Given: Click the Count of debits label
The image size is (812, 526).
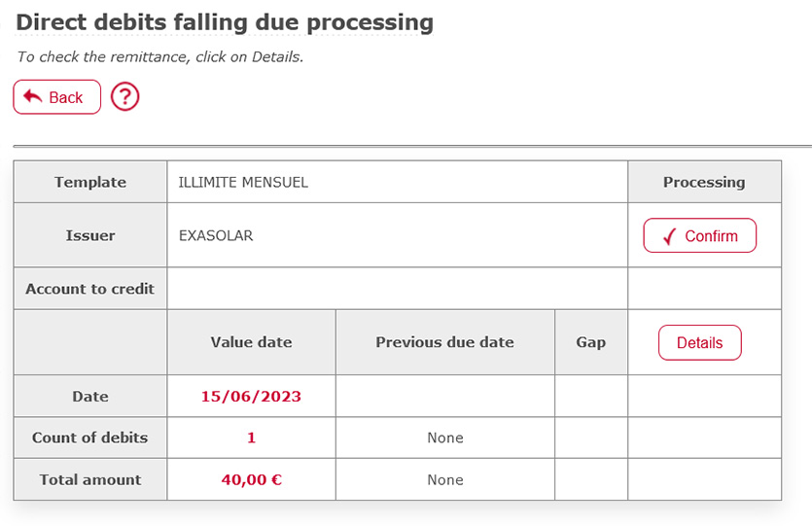Looking at the screenshot, I should click(90, 438).
